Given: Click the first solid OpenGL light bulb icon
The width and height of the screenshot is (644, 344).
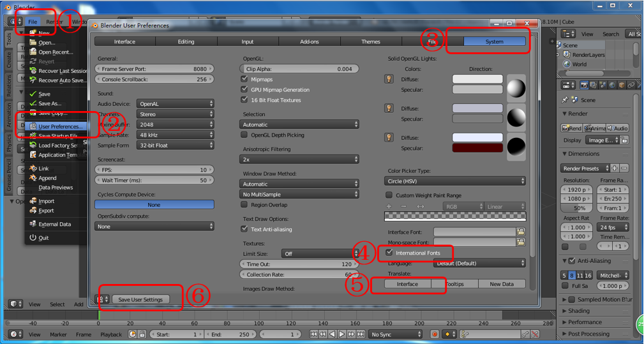Looking at the screenshot, I should point(389,79).
